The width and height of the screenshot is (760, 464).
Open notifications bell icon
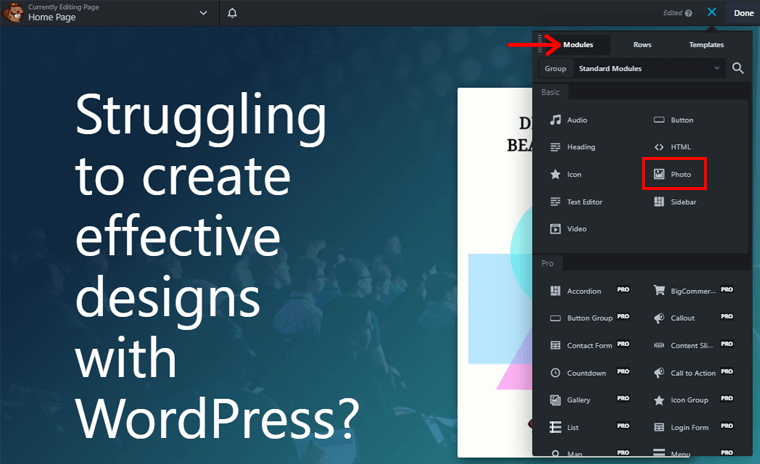click(233, 13)
